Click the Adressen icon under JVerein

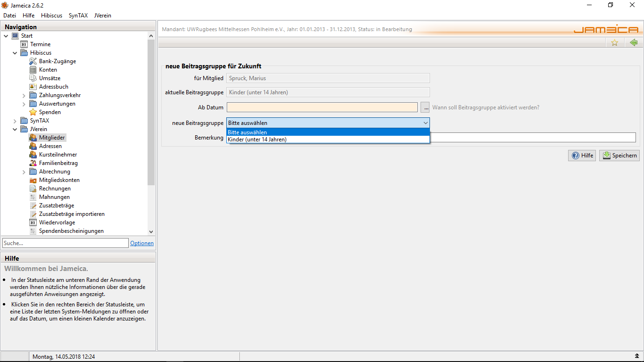[33, 146]
